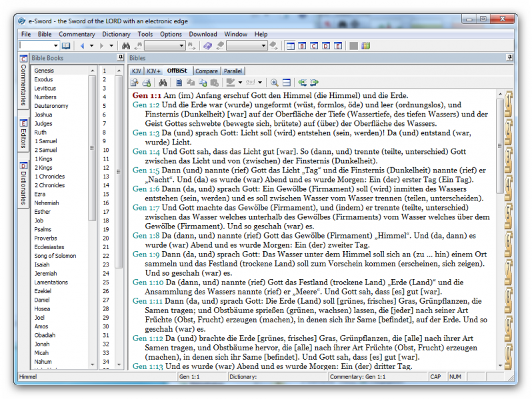This screenshot has width=532, height=399.
Task: Click the open book lookup icon
Action: click(x=66, y=46)
